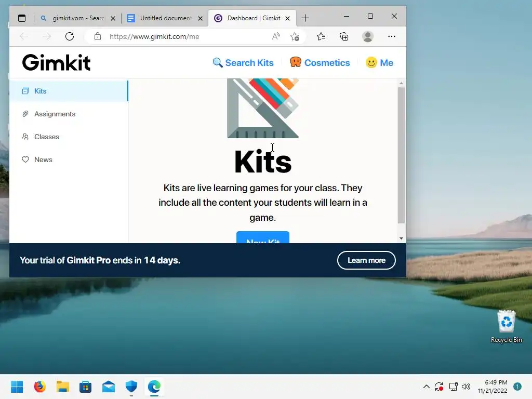Open News in the sidebar
532x399 pixels.
(69, 159)
